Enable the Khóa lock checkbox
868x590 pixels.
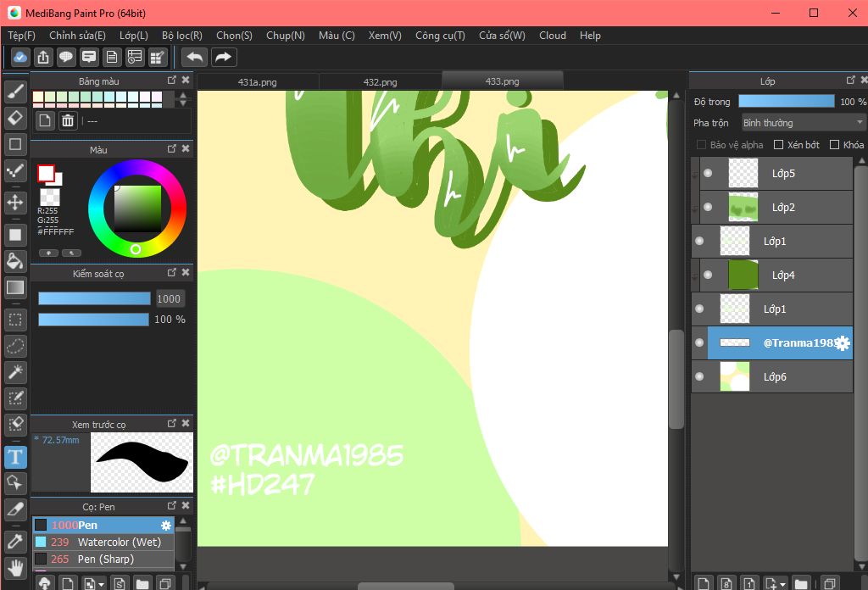pyautogui.click(x=834, y=144)
